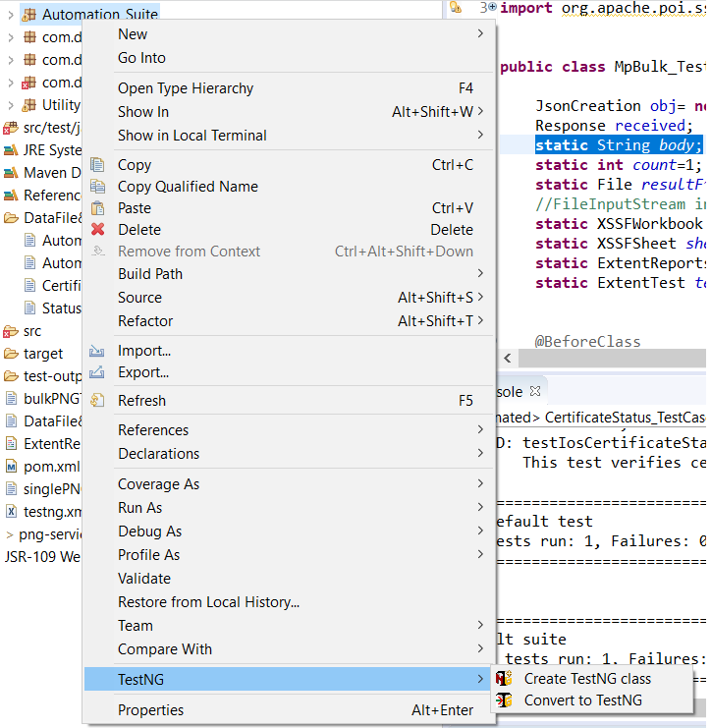Open Compare With entry
The image size is (711, 728).
[289, 649]
